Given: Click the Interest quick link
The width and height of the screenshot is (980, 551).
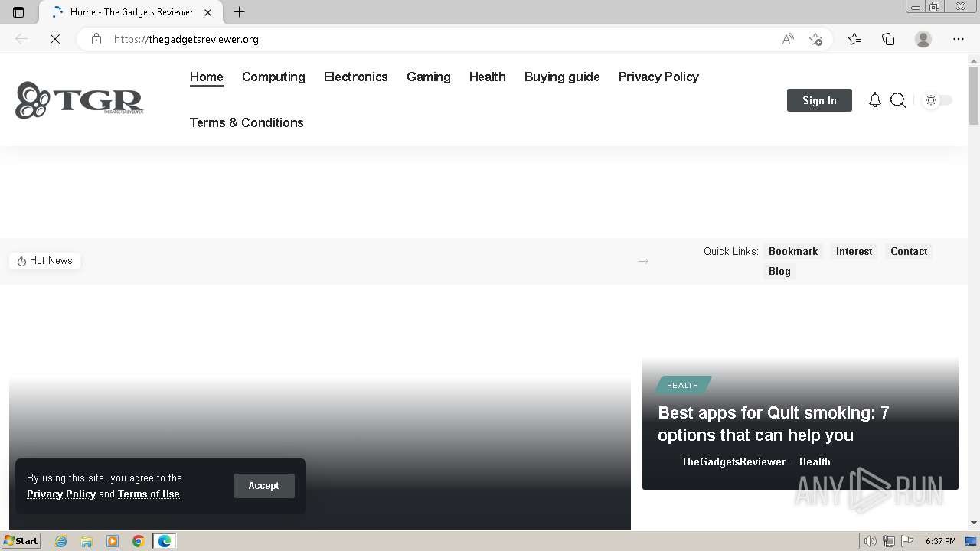Looking at the screenshot, I should pos(854,251).
